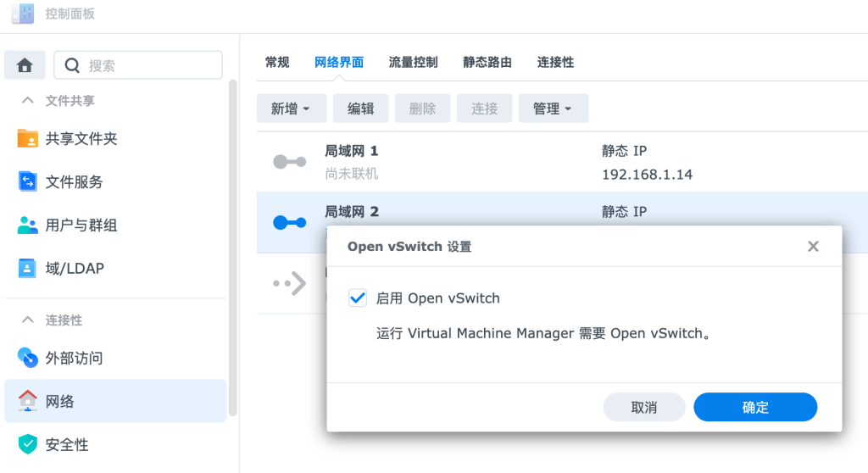Click 取消 in the dialog

(x=644, y=407)
